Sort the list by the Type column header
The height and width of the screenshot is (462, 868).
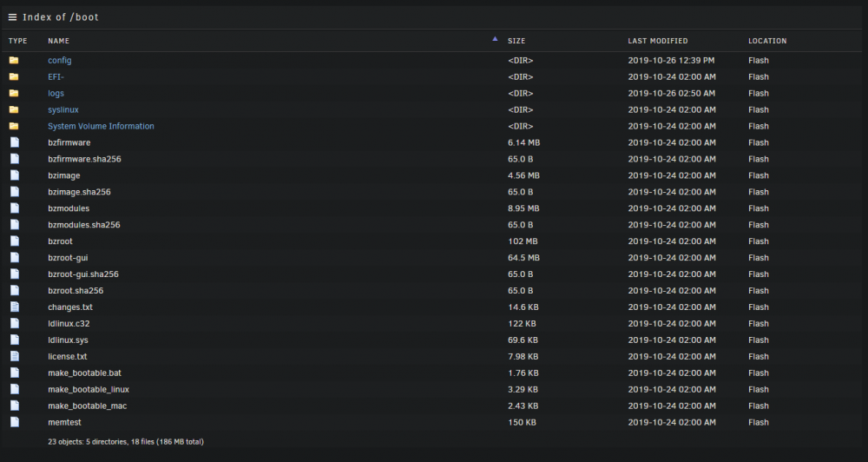pos(17,41)
